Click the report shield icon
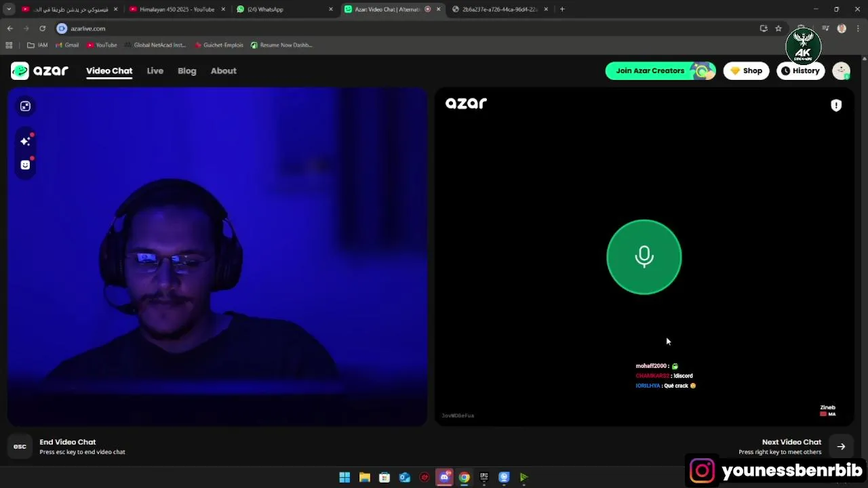The height and width of the screenshot is (488, 868). point(836,105)
